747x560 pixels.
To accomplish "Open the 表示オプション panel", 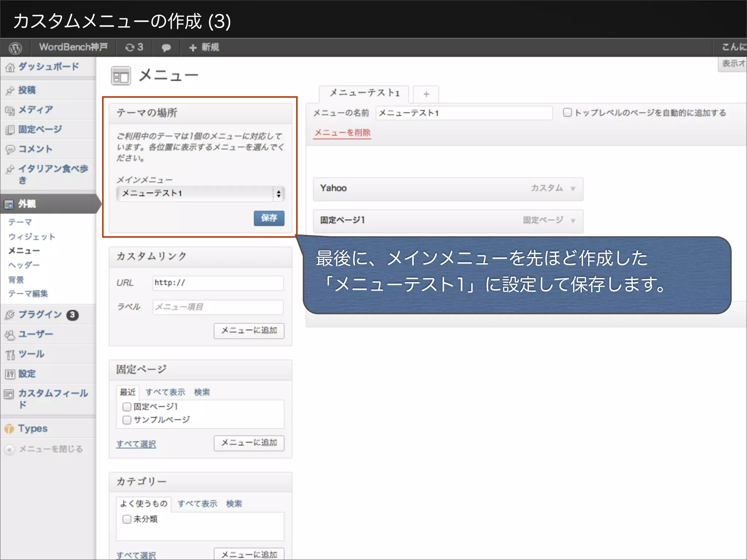I will (732, 64).
